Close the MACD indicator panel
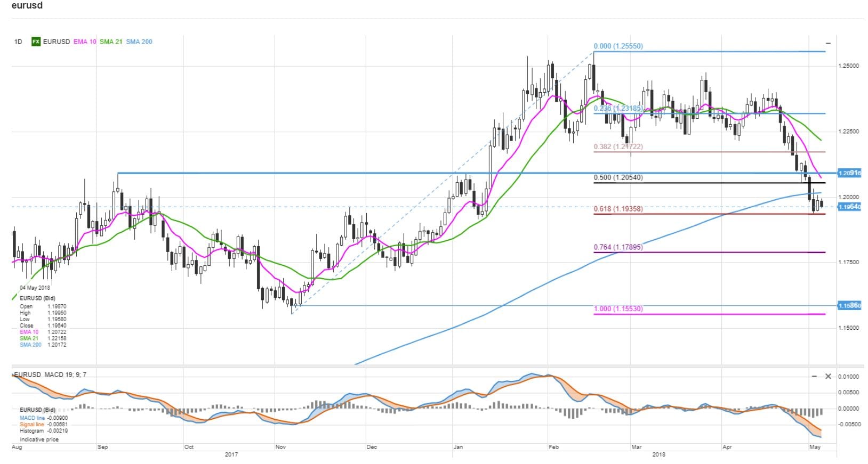Image resolution: width=868 pixels, height=464 pixels. coord(828,376)
